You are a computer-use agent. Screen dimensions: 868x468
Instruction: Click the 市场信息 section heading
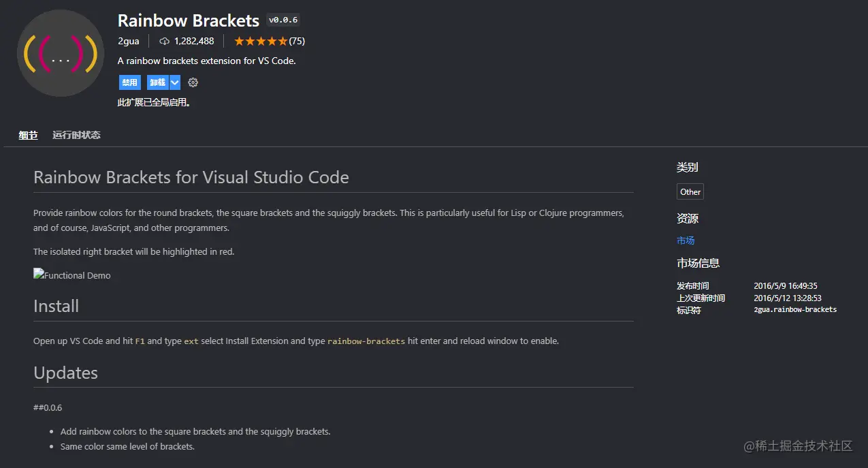(x=698, y=263)
